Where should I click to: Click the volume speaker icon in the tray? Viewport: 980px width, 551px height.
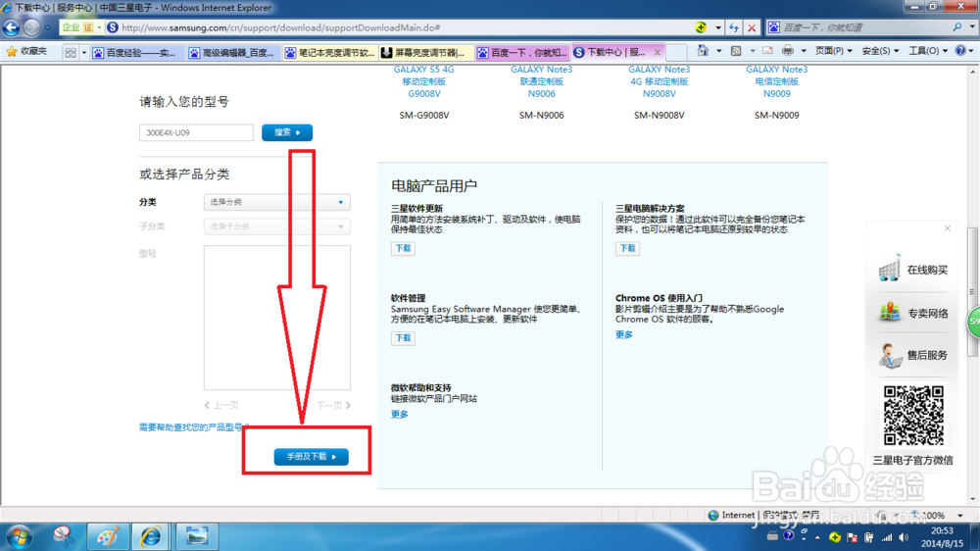pyautogui.click(x=904, y=537)
